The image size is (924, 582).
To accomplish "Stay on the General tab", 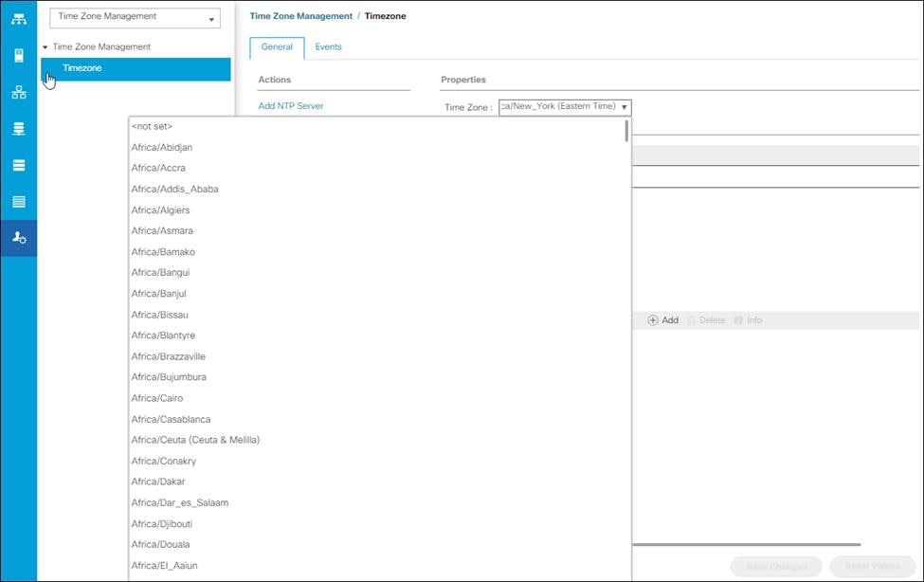I will click(276, 46).
